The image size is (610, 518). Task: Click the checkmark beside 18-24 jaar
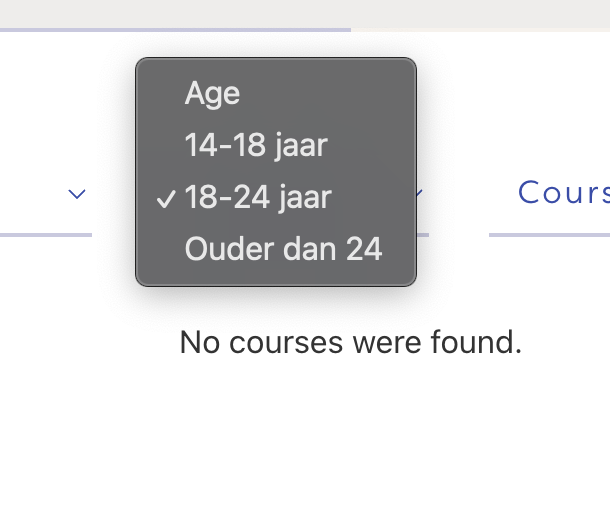click(x=166, y=199)
